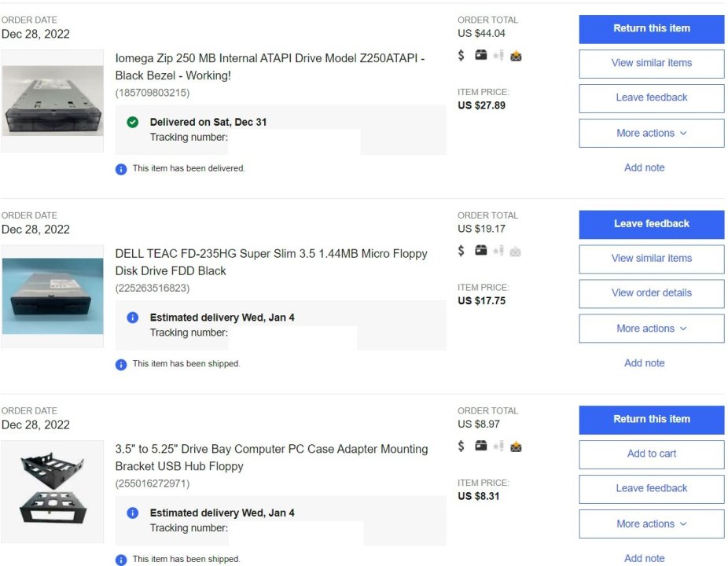
Task: Click the green delivered checkmark icon
Action: coord(133,123)
